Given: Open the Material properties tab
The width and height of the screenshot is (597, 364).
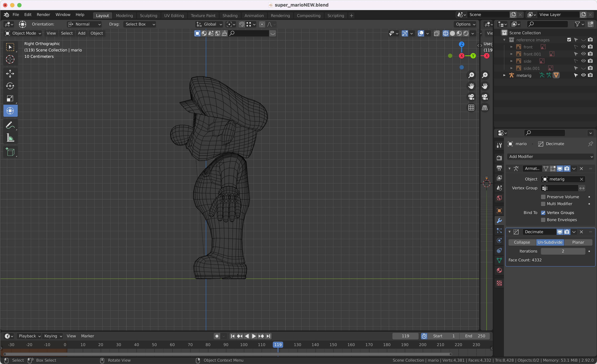Looking at the screenshot, I should tap(499, 270).
